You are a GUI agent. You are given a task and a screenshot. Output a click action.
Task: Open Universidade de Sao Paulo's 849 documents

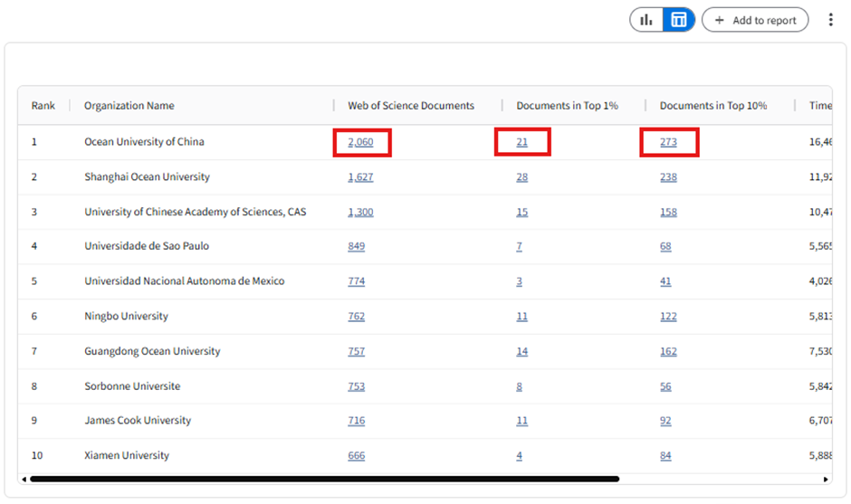(x=356, y=246)
